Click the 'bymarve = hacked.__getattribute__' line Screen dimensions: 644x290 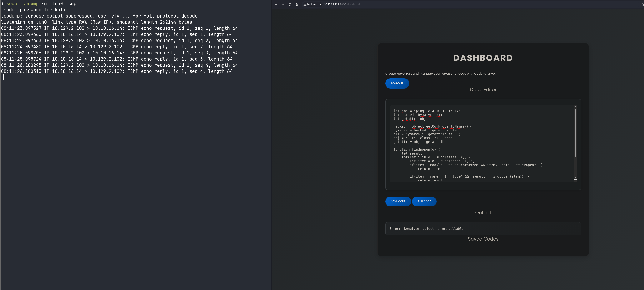click(427, 130)
